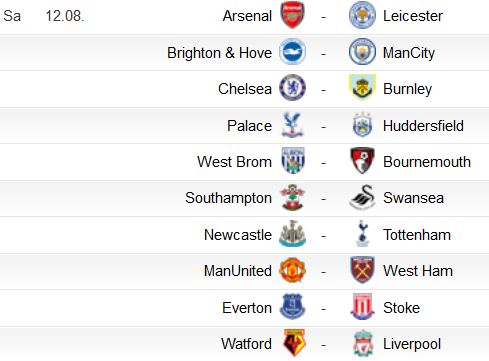Open the Southampton team name link
The height and width of the screenshot is (361, 489).
pos(228,198)
